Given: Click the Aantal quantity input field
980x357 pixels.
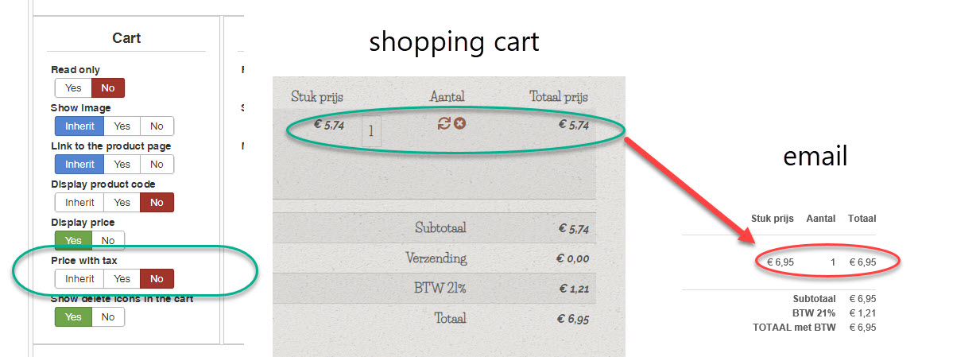Looking at the screenshot, I should [x=371, y=132].
